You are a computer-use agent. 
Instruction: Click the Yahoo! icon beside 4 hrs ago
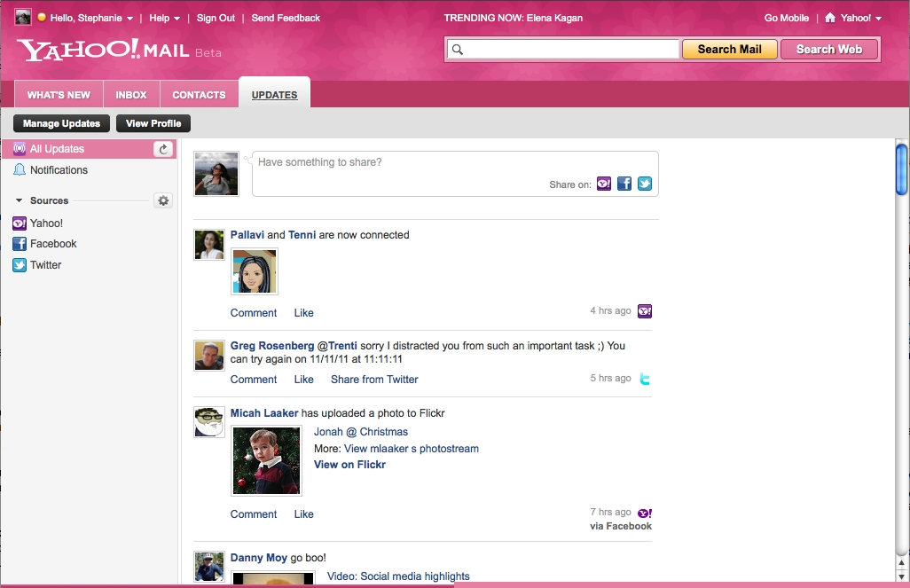(x=644, y=311)
